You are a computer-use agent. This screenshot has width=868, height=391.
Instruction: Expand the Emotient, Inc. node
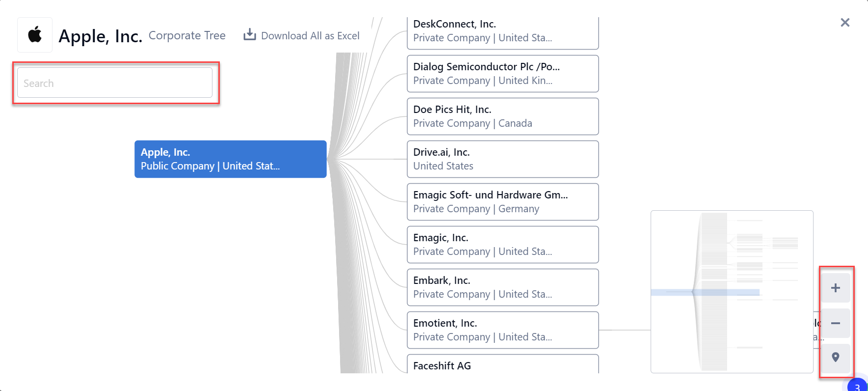502,330
